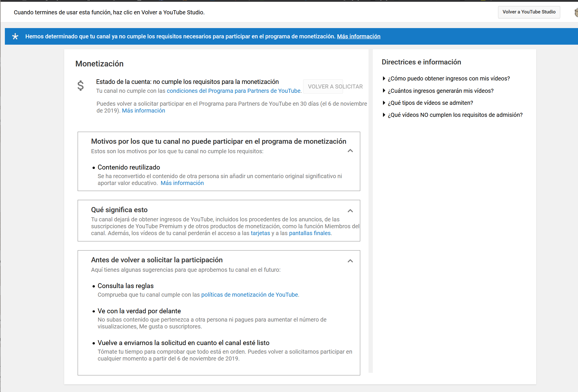
Task: Click the Monetización heading
Action: point(99,64)
